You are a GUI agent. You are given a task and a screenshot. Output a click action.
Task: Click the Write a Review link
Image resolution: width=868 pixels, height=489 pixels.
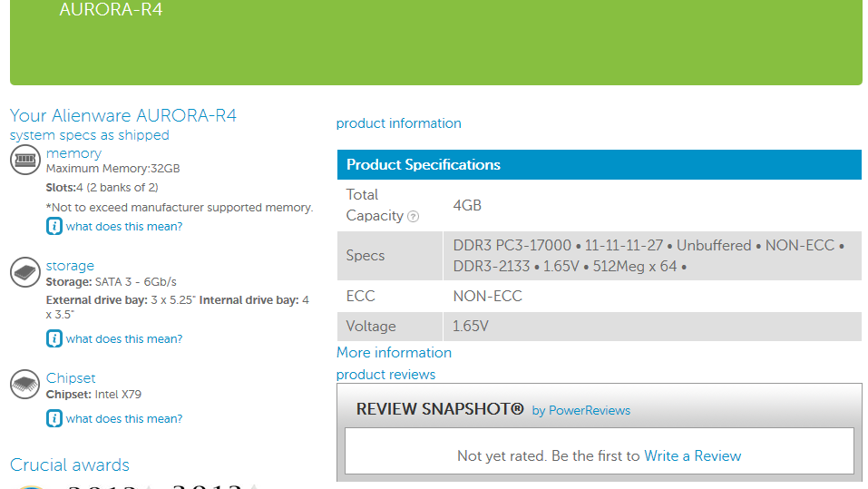tap(693, 455)
